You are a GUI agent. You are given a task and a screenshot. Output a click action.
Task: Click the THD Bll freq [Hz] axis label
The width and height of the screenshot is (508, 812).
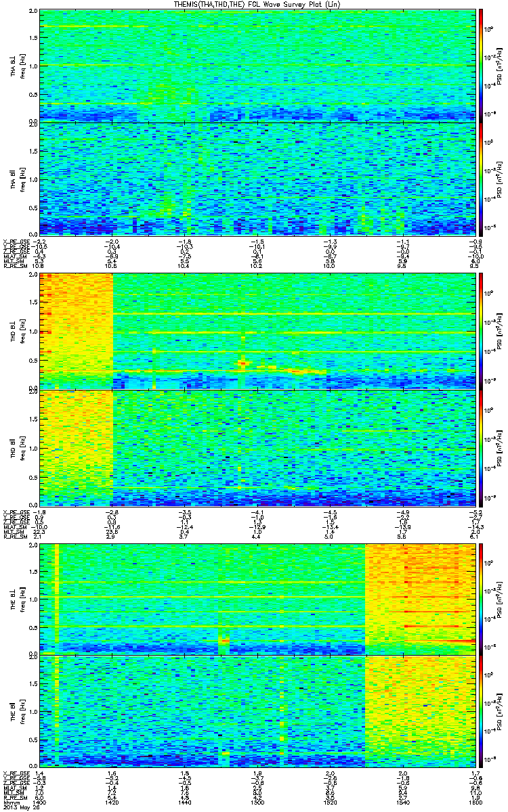click(19, 447)
